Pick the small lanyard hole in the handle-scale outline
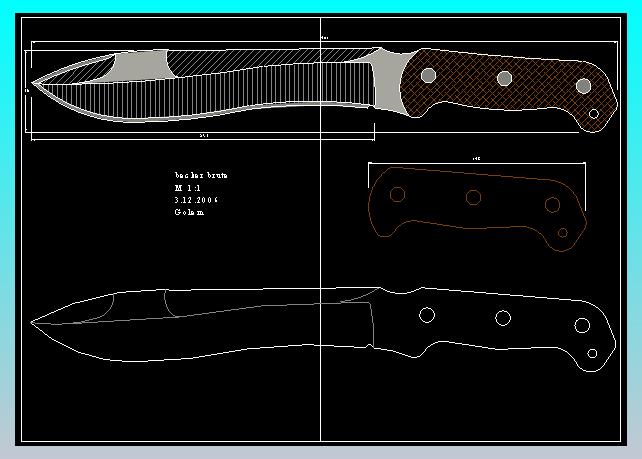 (x=563, y=233)
